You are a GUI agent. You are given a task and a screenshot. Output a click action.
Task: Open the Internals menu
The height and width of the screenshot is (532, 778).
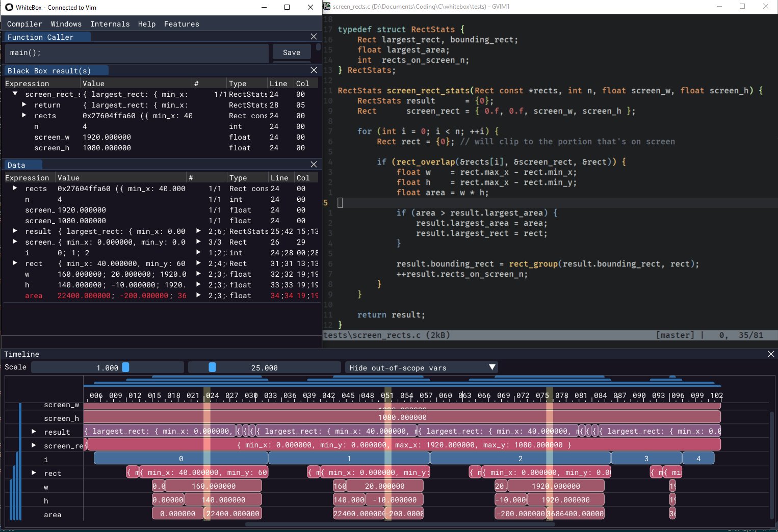(x=110, y=24)
